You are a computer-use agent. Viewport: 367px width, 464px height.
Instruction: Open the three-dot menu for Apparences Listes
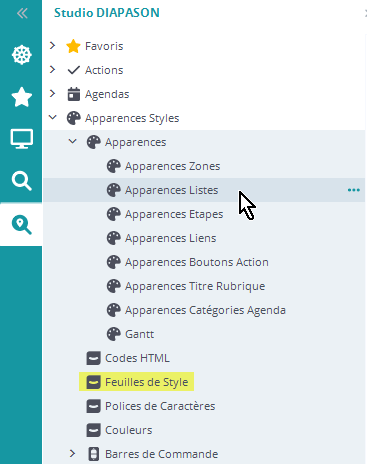pos(353,190)
